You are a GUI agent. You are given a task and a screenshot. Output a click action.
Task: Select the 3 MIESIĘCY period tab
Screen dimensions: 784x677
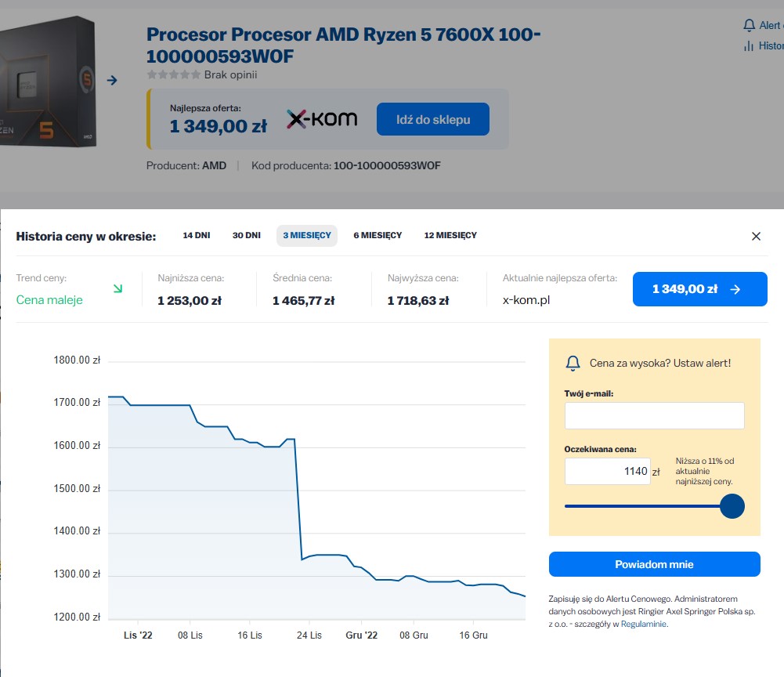tap(307, 235)
